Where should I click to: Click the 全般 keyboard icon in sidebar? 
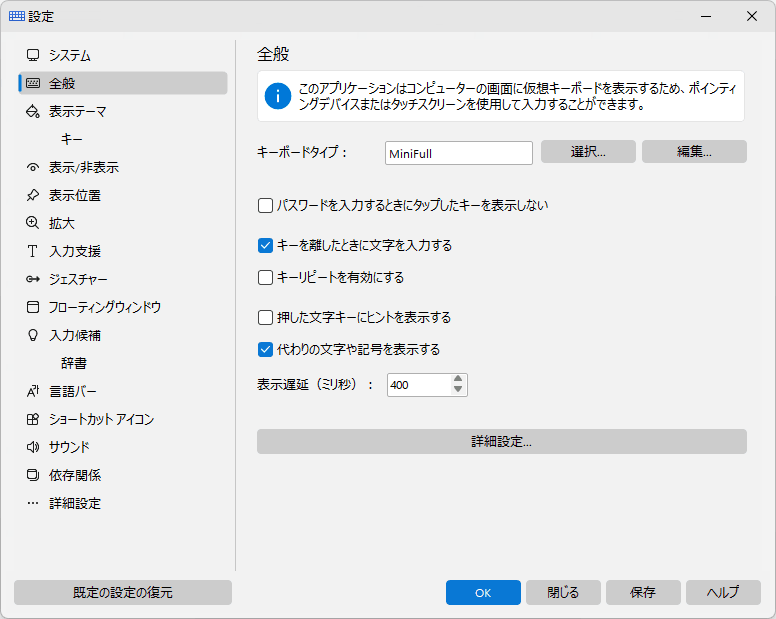click(33, 83)
